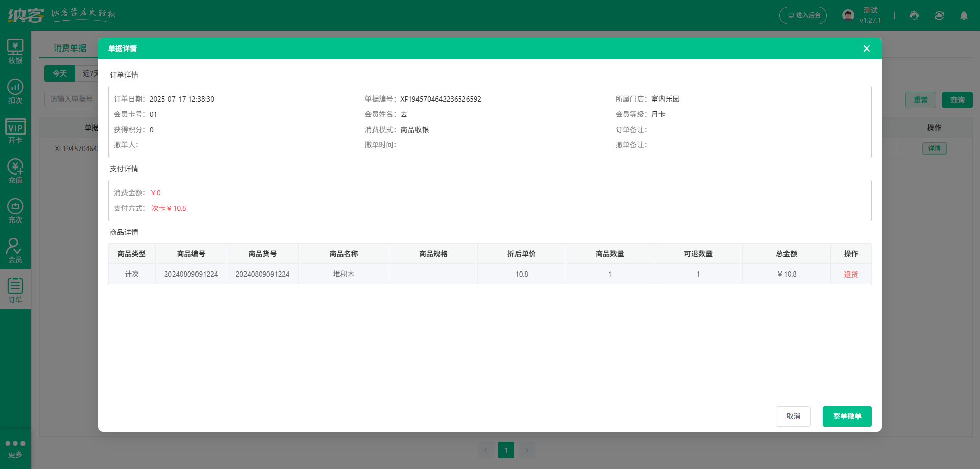Click the 重置 reset button
Image resolution: width=980 pixels, height=469 pixels.
(920, 100)
